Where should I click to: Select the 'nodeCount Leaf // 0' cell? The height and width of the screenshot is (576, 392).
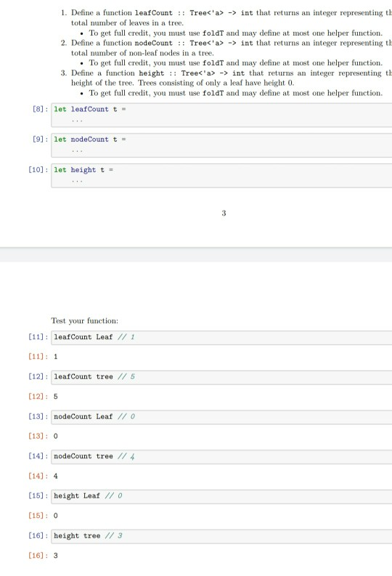click(221, 417)
